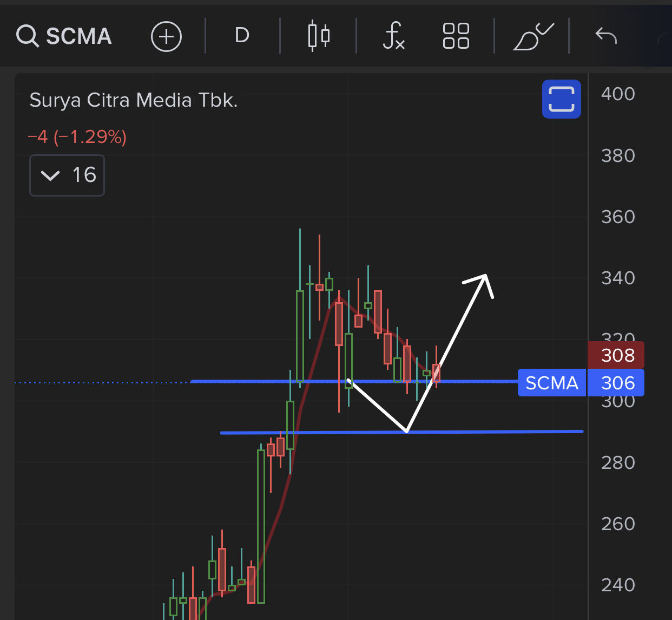This screenshot has height=620, width=672.
Task: Click the blue SCMA price line label
Action: click(552, 383)
